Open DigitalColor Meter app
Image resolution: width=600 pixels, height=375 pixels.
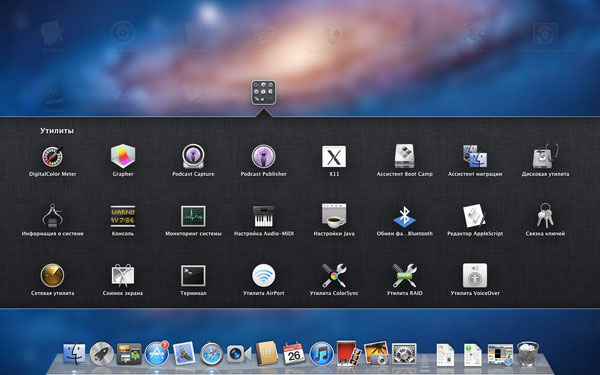click(x=52, y=157)
